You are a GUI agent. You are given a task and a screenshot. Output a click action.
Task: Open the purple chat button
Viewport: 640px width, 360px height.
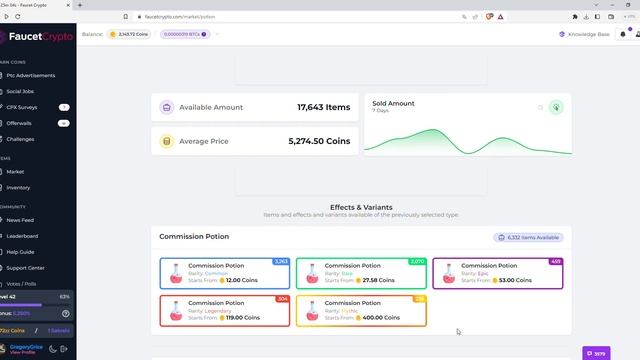tap(596, 353)
